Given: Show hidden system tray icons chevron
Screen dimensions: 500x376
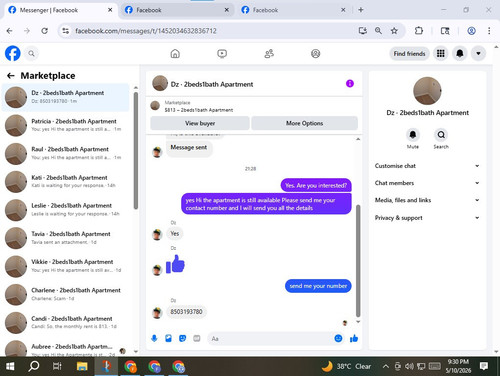Looking at the screenshot, I should tap(385, 366).
